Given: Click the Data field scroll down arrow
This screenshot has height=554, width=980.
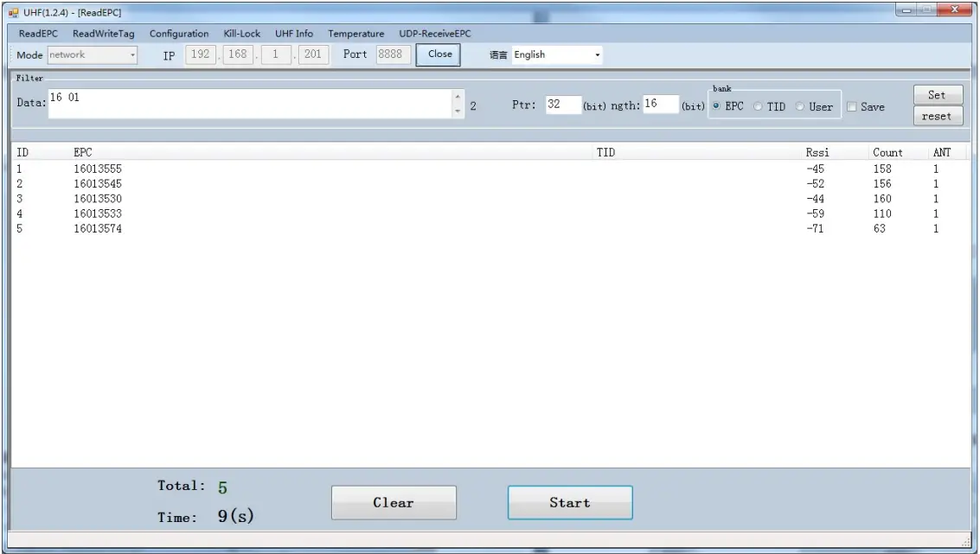Looking at the screenshot, I should 458,111.
